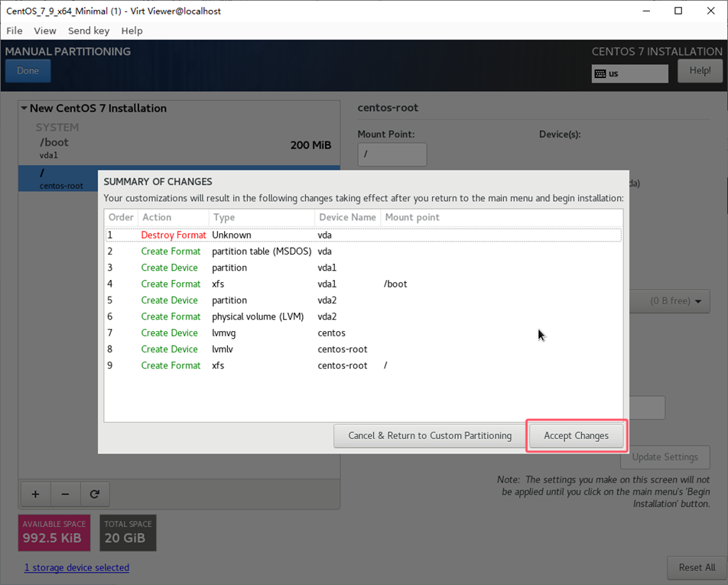Image resolution: width=728 pixels, height=585 pixels.
Task: Open the Send key menu
Action: pyautogui.click(x=89, y=31)
